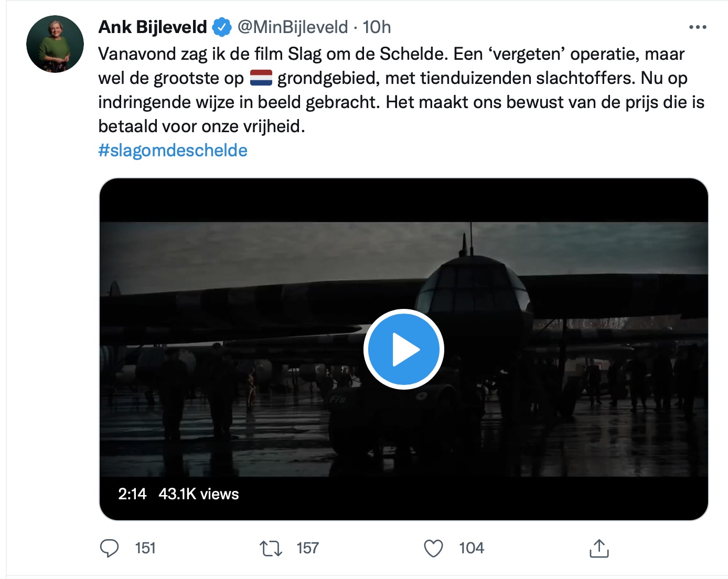The height and width of the screenshot is (579, 728).
Task: Open the 10h tweet timestamp
Action: pyautogui.click(x=377, y=27)
